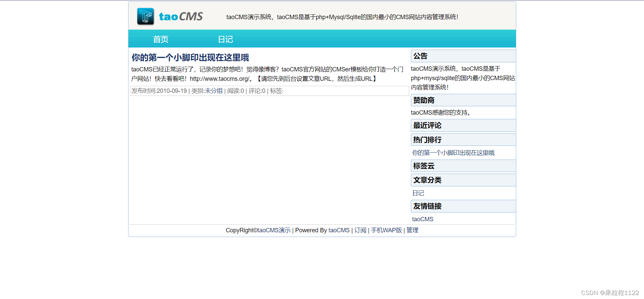
Task: Open hot ranking link 你的第一个小脚印出现在这里哦
Action: click(x=453, y=153)
